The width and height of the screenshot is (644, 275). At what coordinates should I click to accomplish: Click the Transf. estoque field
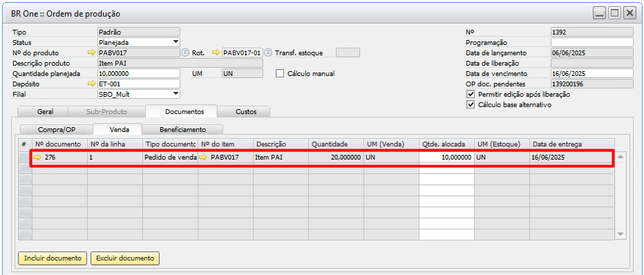348,53
